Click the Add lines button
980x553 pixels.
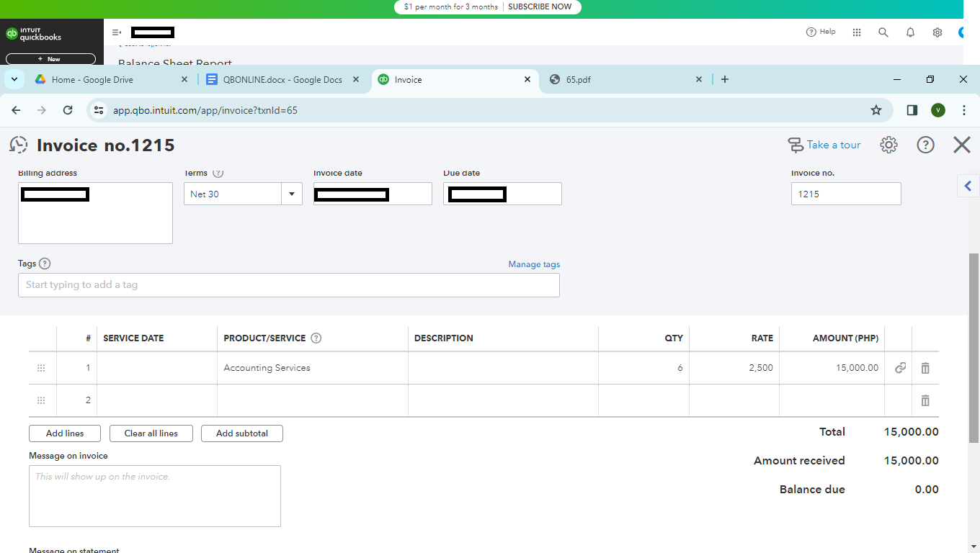click(x=65, y=433)
